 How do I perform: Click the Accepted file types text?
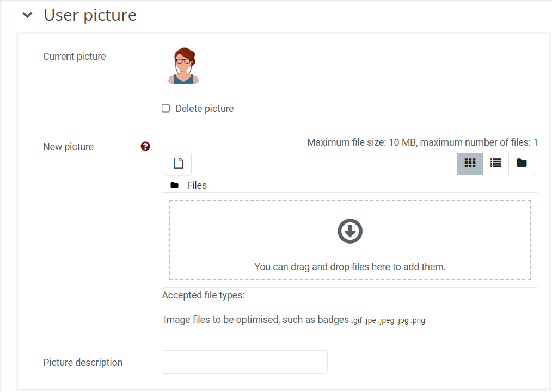click(x=203, y=296)
